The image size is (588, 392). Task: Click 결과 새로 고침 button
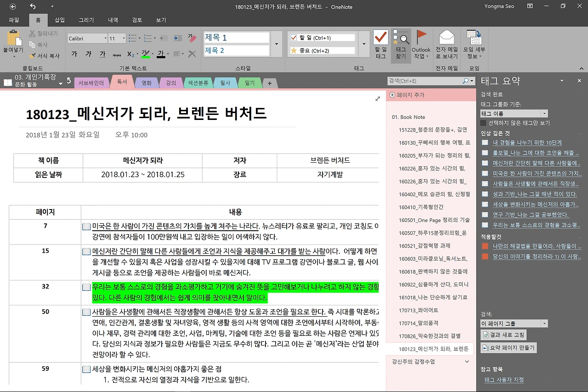click(x=503, y=335)
